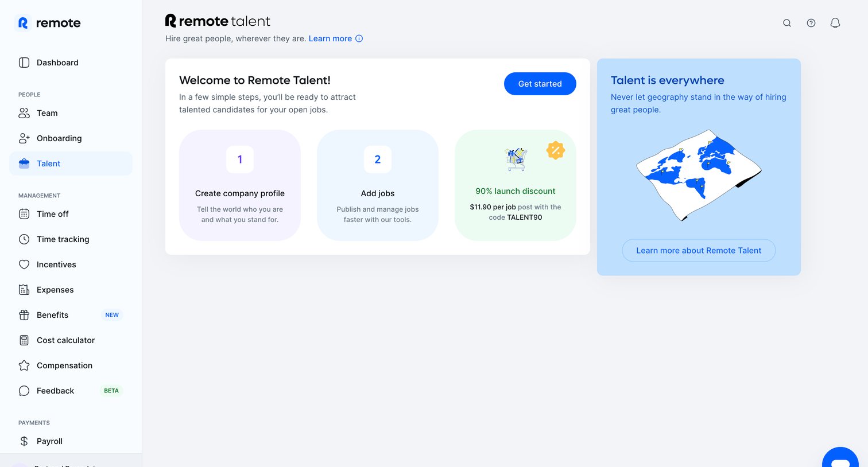The image size is (868, 467).
Task: Click the Welcome to Remote Talent! heading
Action: (x=255, y=80)
